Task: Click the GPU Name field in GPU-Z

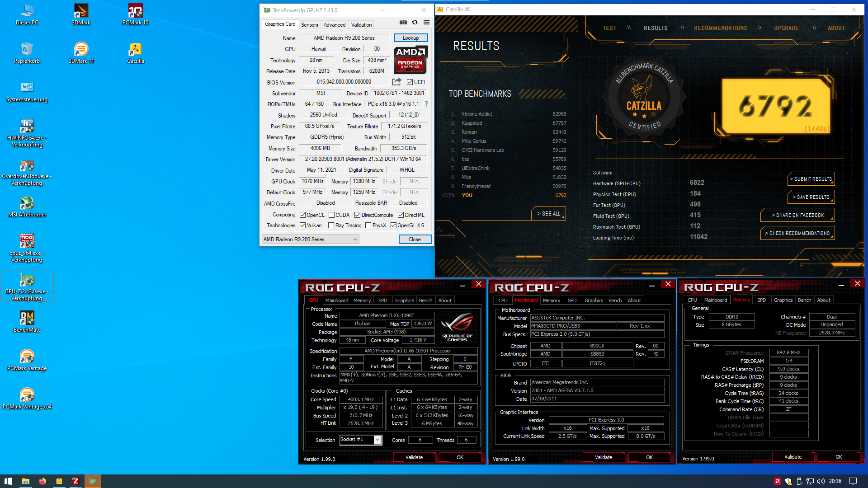Action: point(344,38)
